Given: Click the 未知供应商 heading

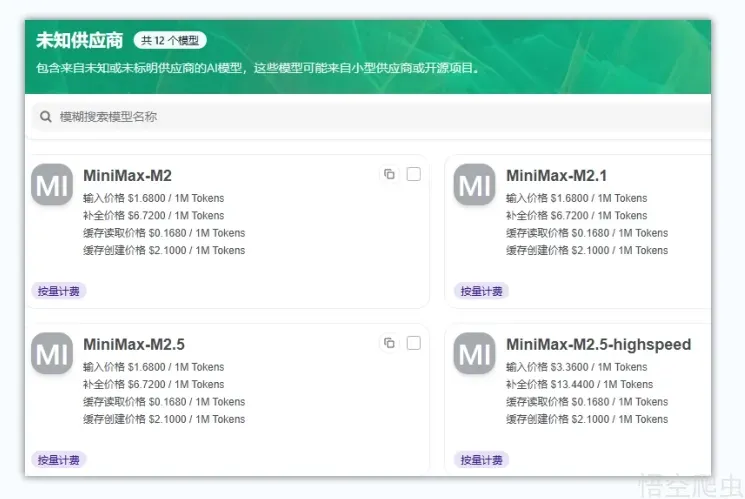Looking at the screenshot, I should 79,40.
